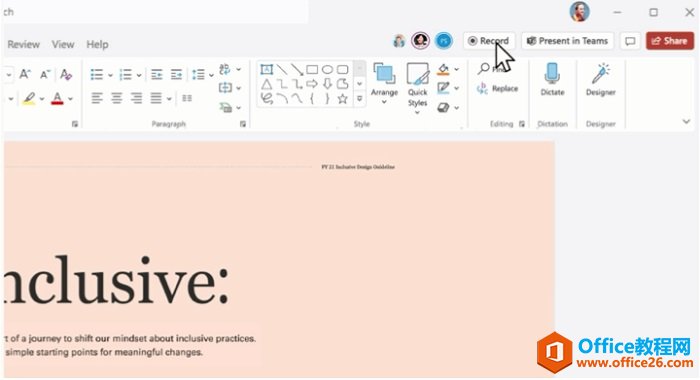The width and height of the screenshot is (700, 380).
Task: Open the Help tab
Action: tap(97, 44)
